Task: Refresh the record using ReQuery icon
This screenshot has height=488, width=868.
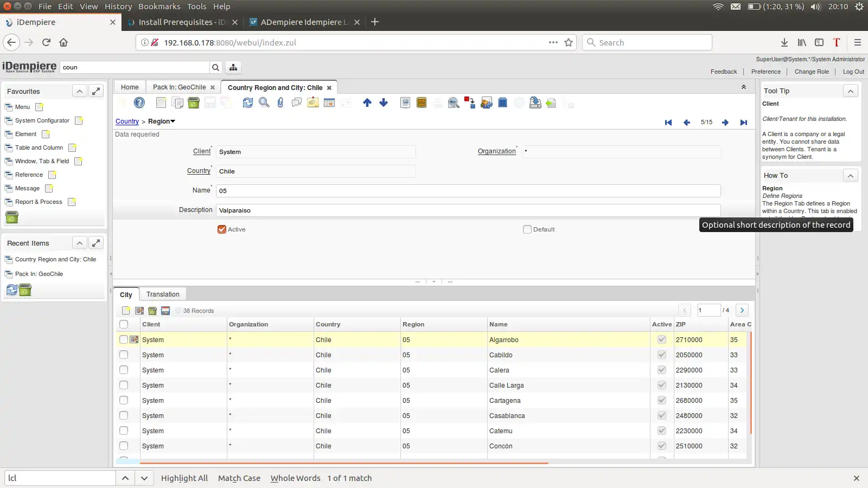Action: click(248, 102)
